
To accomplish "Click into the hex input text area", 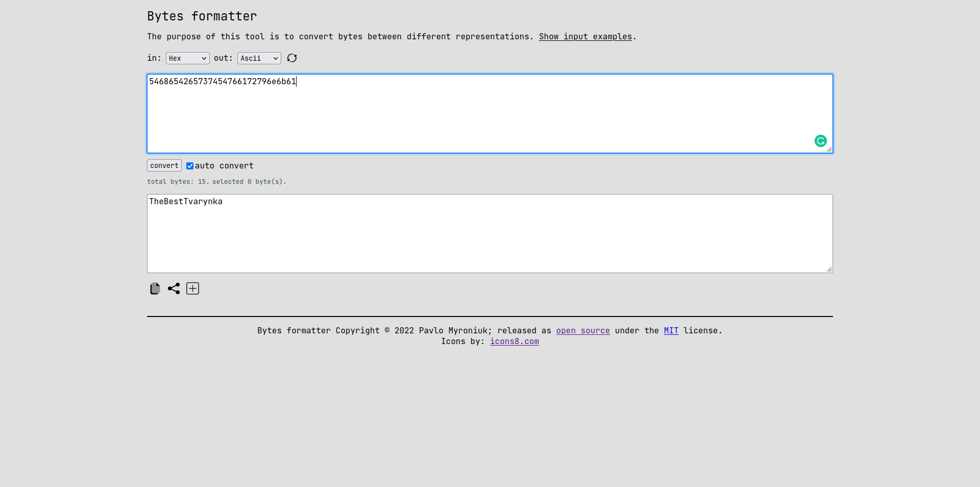I will coord(490,113).
